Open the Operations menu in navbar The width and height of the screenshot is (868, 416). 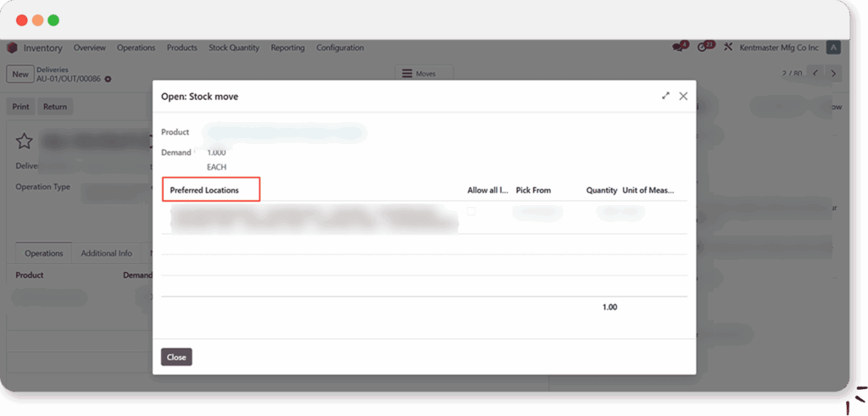pos(136,48)
